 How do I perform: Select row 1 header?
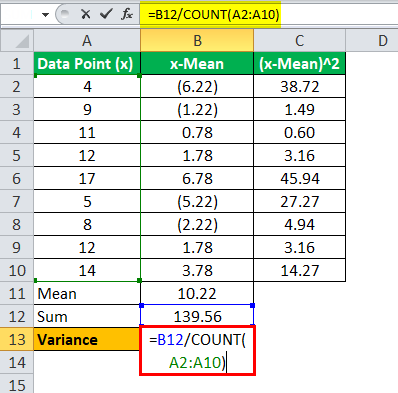[x=17, y=63]
